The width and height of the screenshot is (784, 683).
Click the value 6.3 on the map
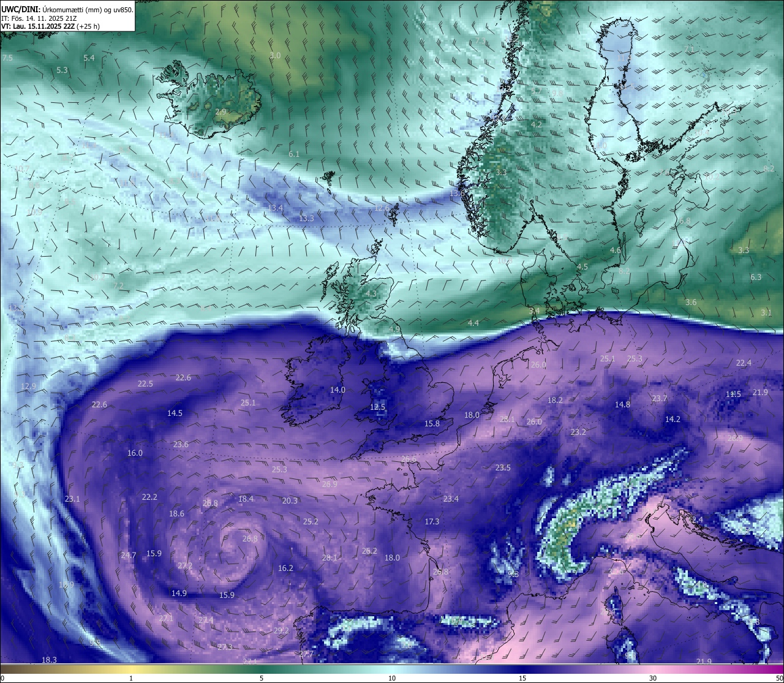(756, 277)
